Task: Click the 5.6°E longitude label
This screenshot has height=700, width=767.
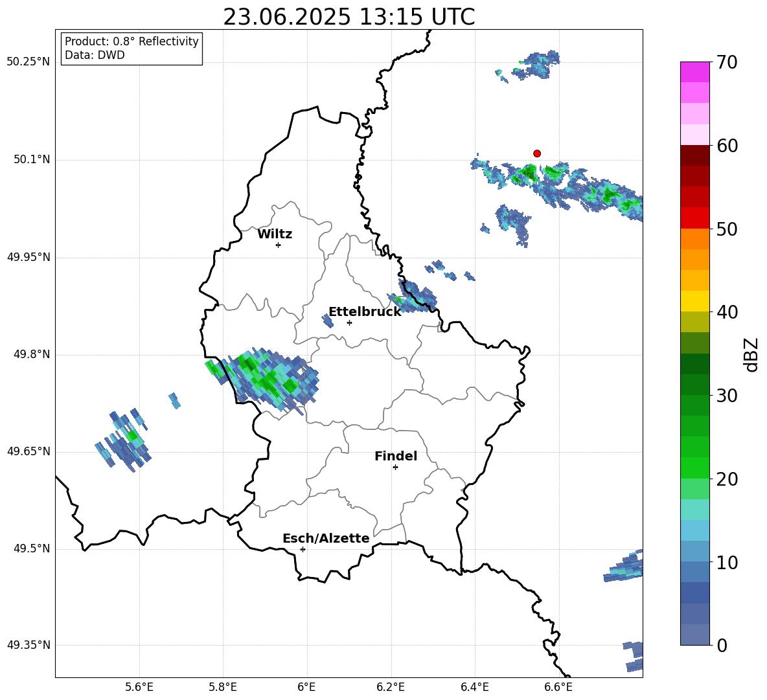Action: [139, 688]
